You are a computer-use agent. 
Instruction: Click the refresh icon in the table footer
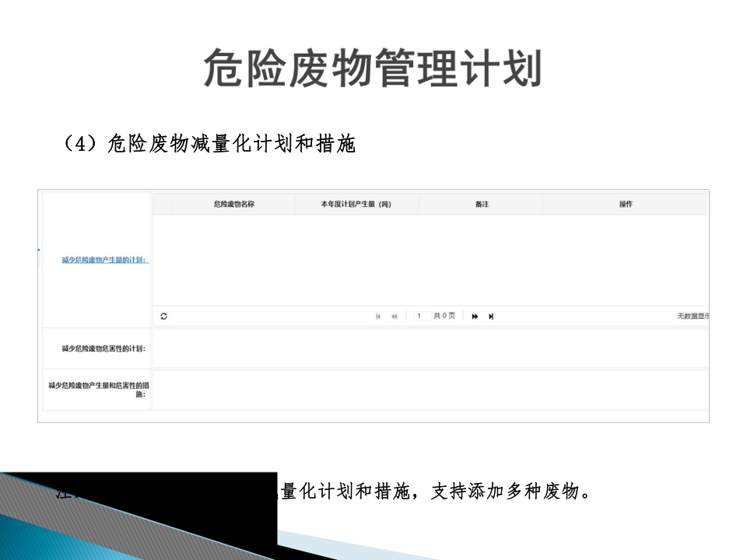click(164, 317)
